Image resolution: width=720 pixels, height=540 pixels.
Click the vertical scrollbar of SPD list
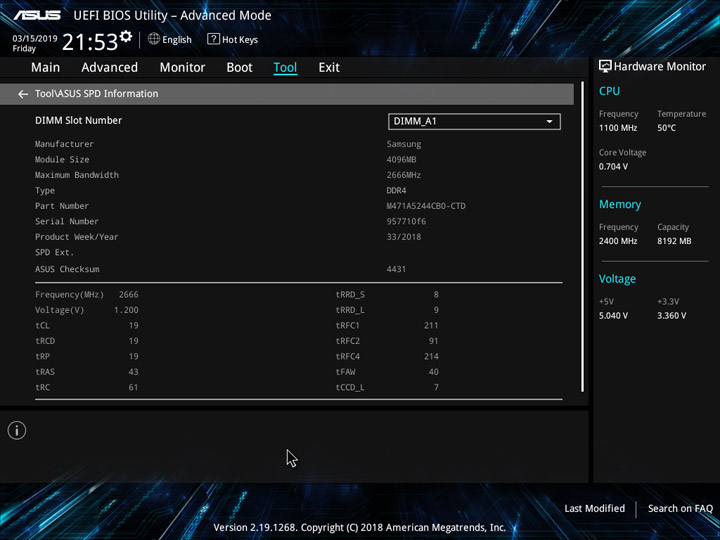pyautogui.click(x=583, y=236)
